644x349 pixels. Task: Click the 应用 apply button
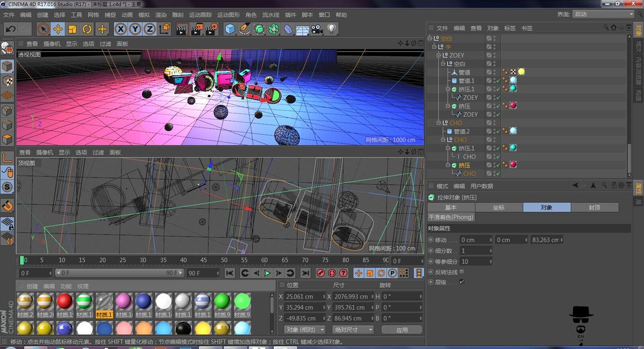pyautogui.click(x=402, y=330)
